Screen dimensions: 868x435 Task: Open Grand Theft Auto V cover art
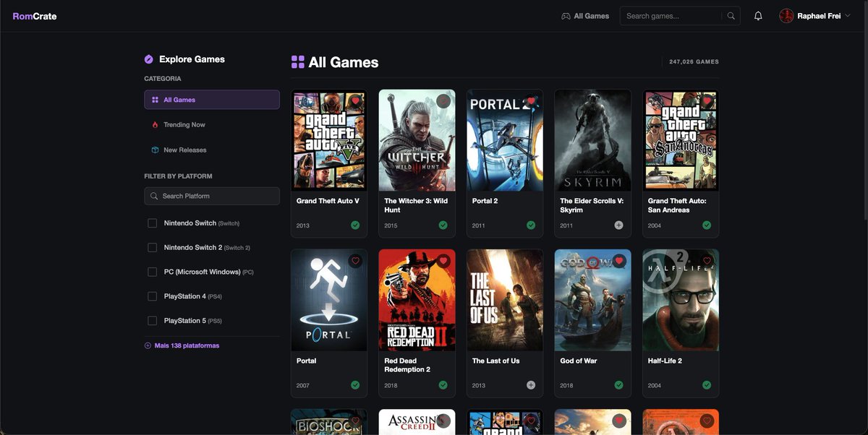click(329, 140)
